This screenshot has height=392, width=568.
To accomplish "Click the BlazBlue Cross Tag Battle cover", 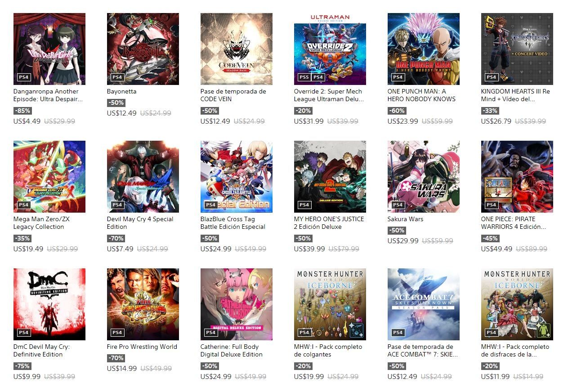I will pyautogui.click(x=237, y=177).
